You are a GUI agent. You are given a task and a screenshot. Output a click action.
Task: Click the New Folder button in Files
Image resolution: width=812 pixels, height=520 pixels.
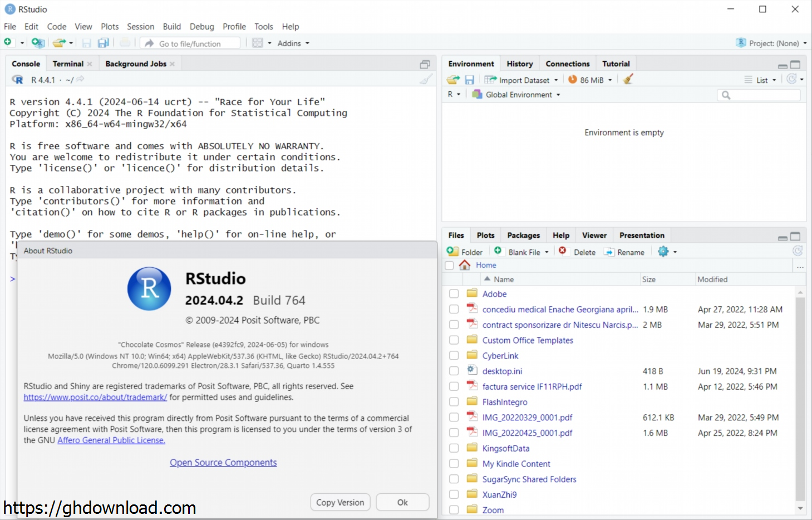pyautogui.click(x=465, y=252)
